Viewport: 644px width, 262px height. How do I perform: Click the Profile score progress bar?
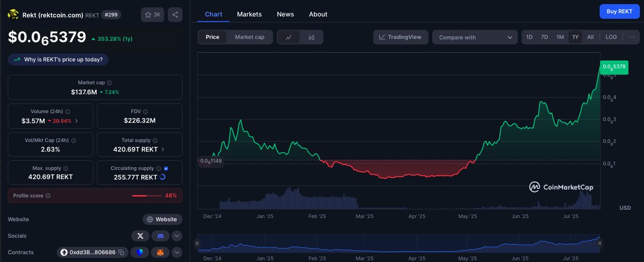click(x=147, y=196)
